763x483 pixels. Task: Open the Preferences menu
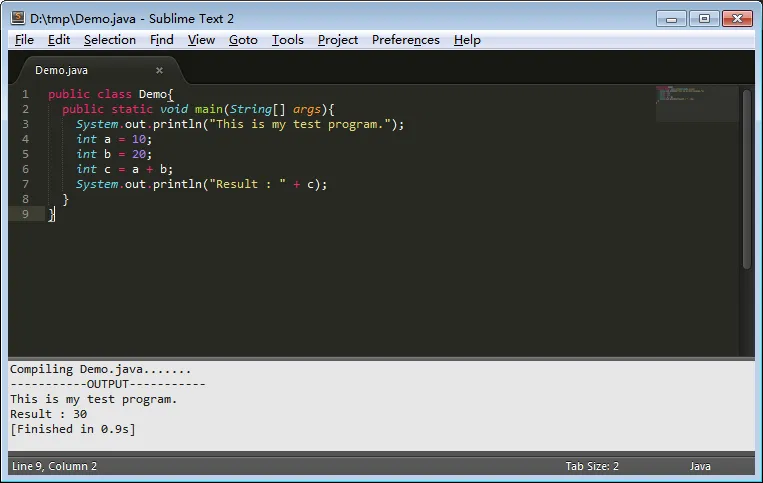(x=406, y=40)
